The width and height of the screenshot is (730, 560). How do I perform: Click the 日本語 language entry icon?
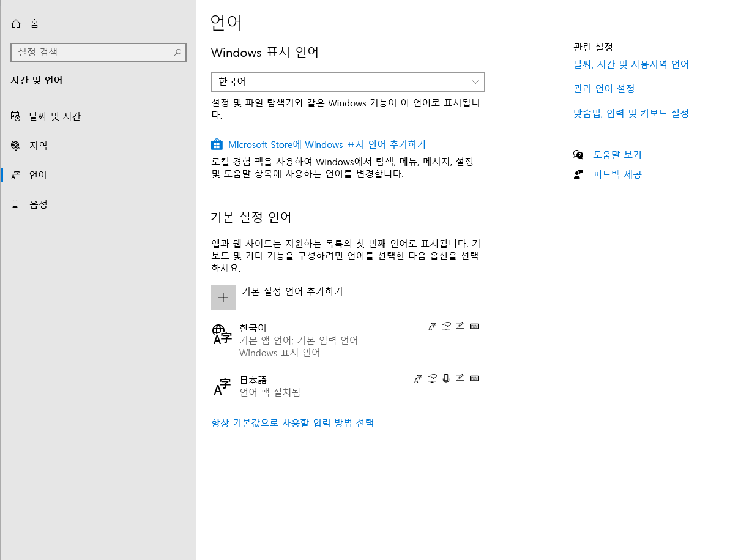point(222,386)
